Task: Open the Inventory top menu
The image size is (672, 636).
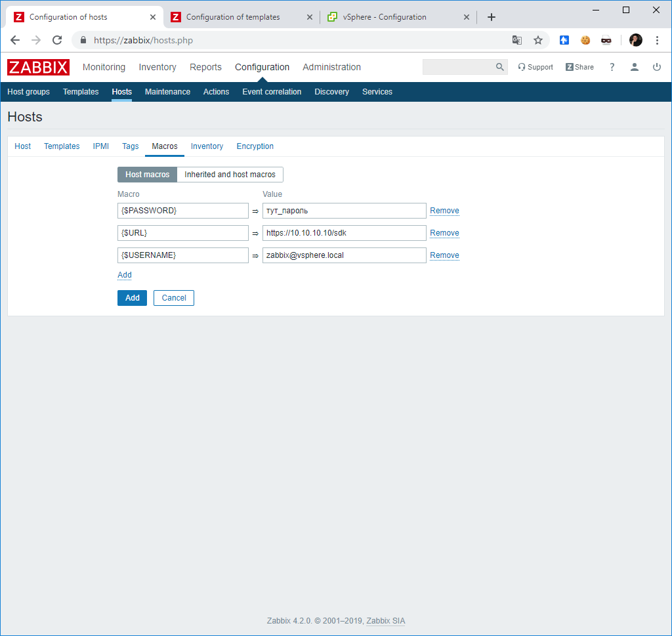Action: pyautogui.click(x=157, y=68)
